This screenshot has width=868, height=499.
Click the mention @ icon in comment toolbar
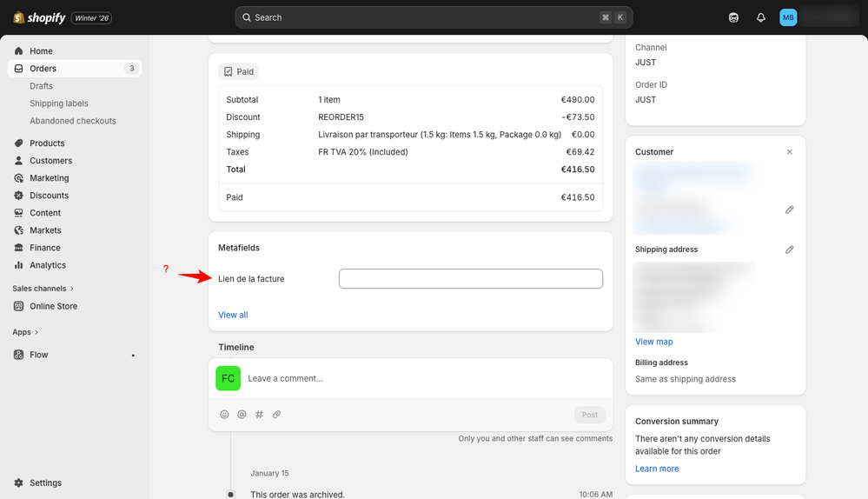(x=242, y=415)
